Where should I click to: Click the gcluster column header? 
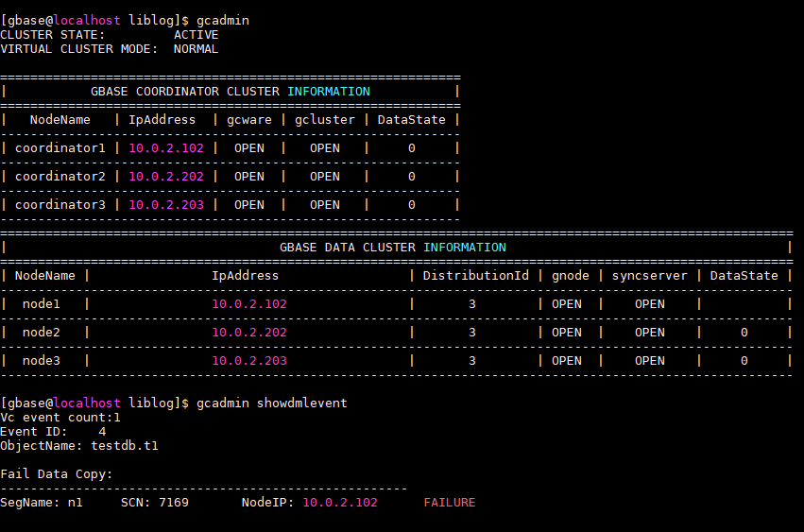pos(325,120)
